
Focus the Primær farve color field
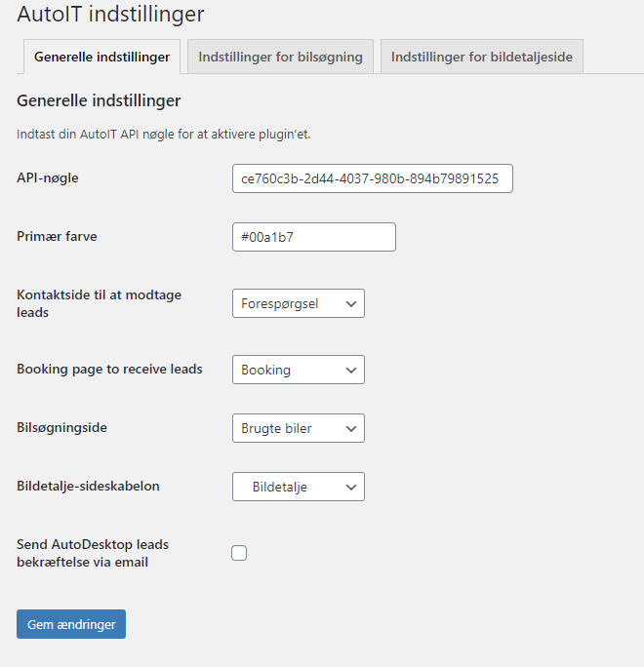click(314, 237)
